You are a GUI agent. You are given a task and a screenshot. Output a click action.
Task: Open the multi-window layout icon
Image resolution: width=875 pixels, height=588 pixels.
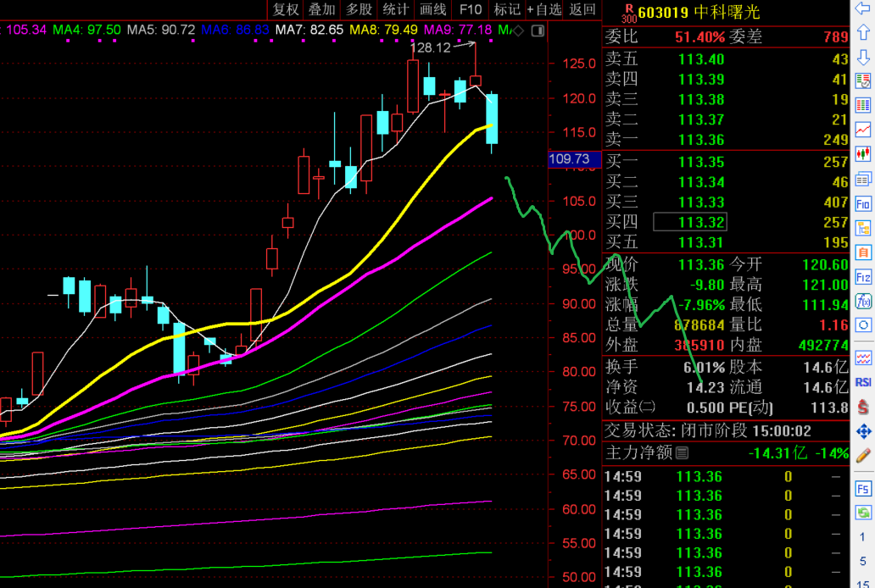863,179
